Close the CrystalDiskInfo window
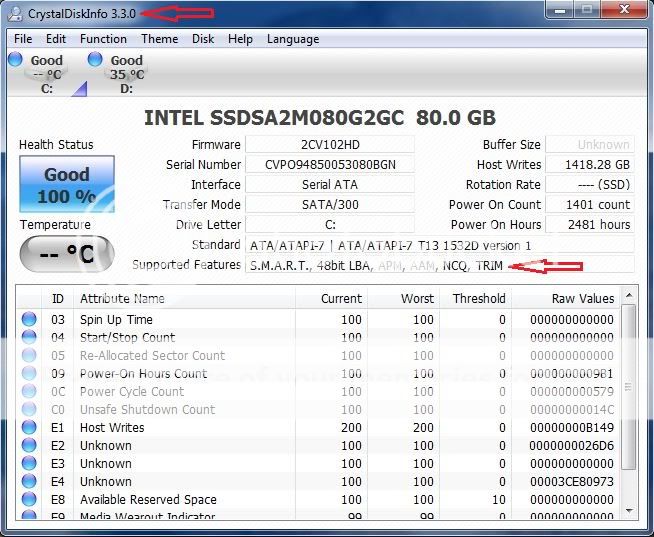This screenshot has width=654, height=537. click(x=624, y=9)
